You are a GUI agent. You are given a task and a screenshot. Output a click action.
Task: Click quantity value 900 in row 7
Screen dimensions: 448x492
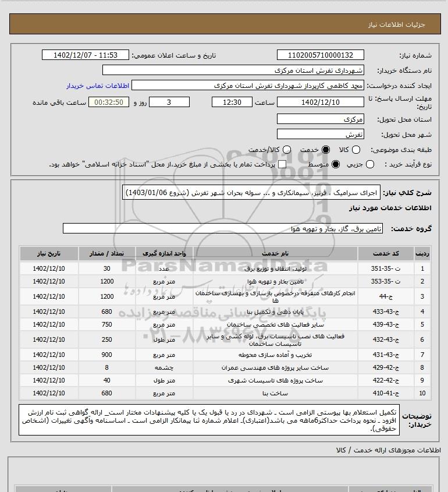point(106,355)
